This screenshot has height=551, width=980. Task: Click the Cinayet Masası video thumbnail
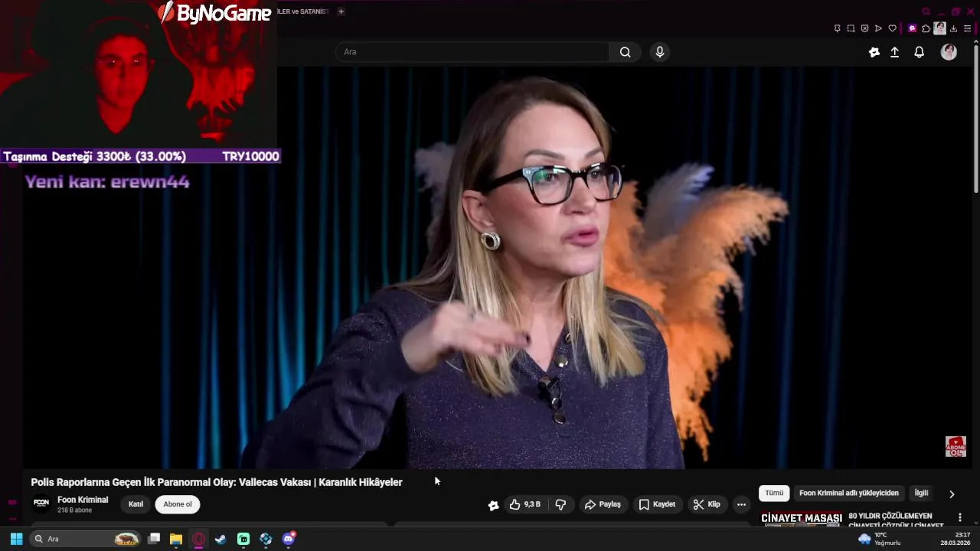coord(802,520)
